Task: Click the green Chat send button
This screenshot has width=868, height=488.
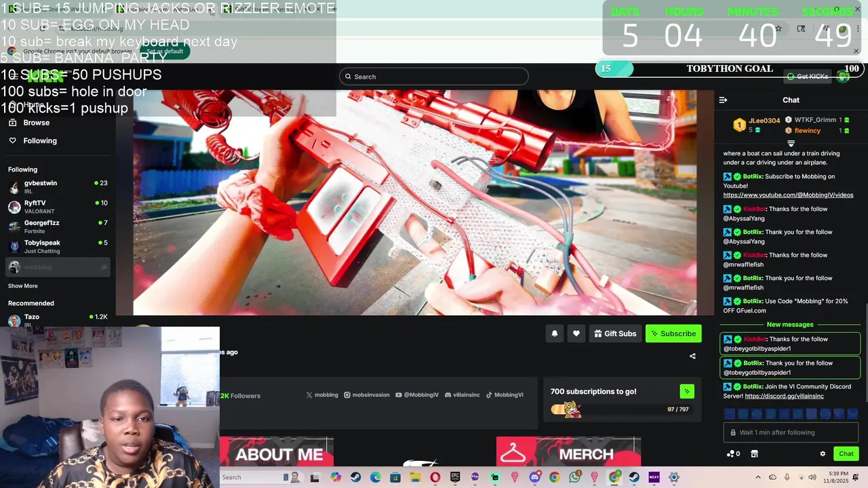Action: click(846, 454)
